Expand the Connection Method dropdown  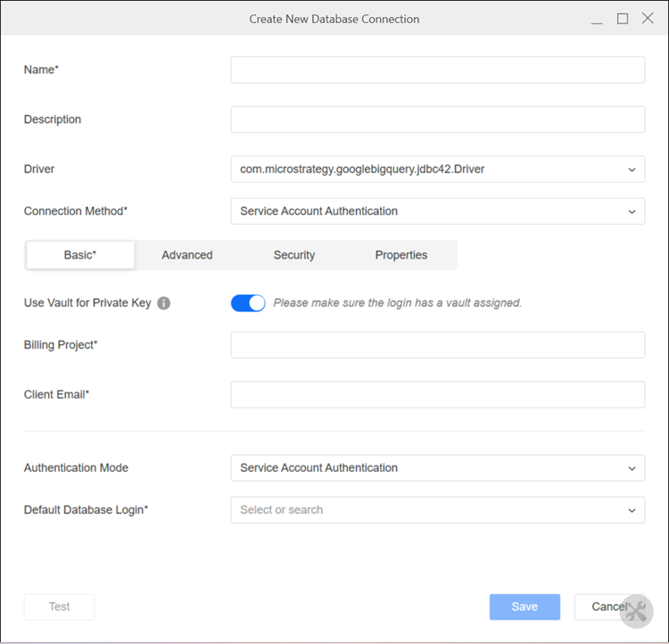437,211
